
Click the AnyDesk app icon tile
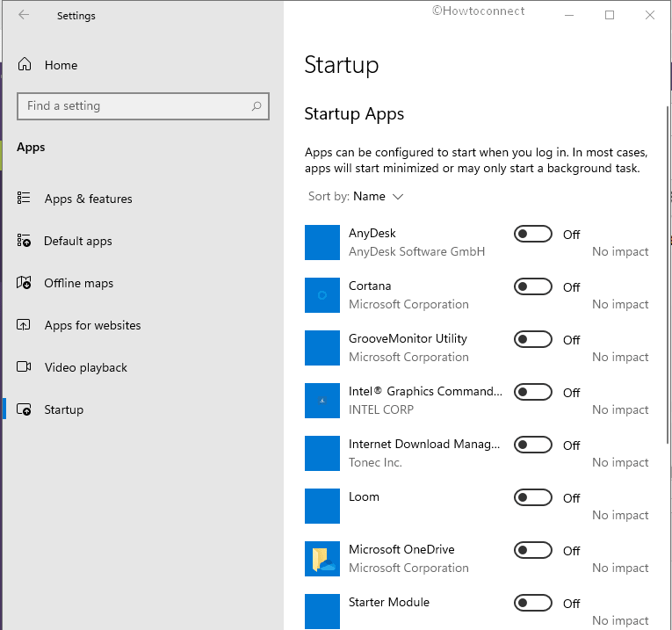322,243
